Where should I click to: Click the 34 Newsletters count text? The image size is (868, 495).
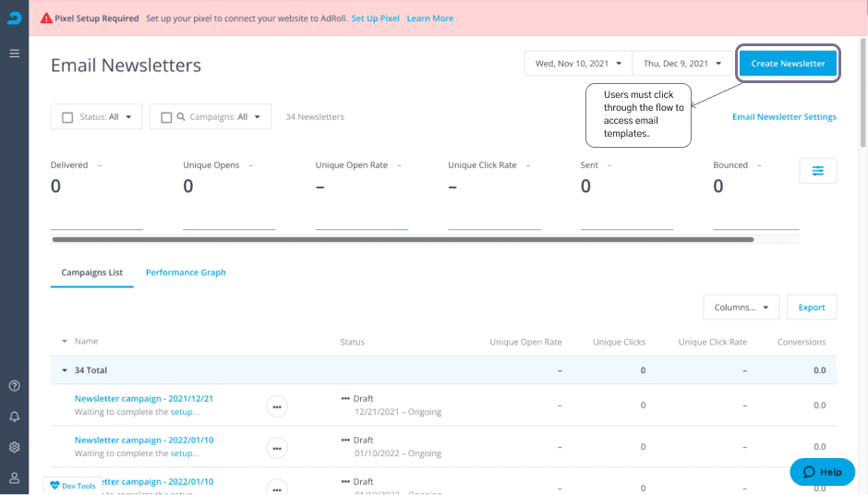pos(315,117)
